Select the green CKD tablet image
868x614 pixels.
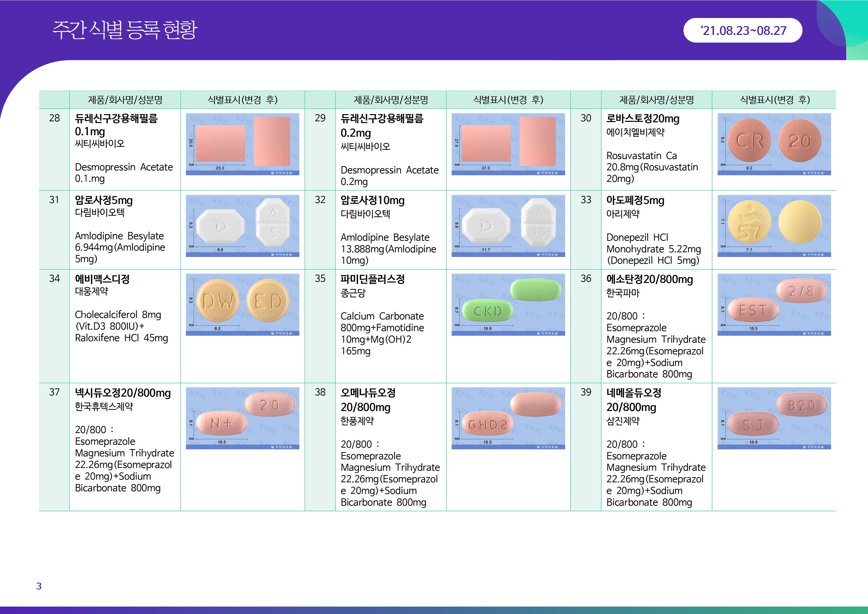point(508,304)
